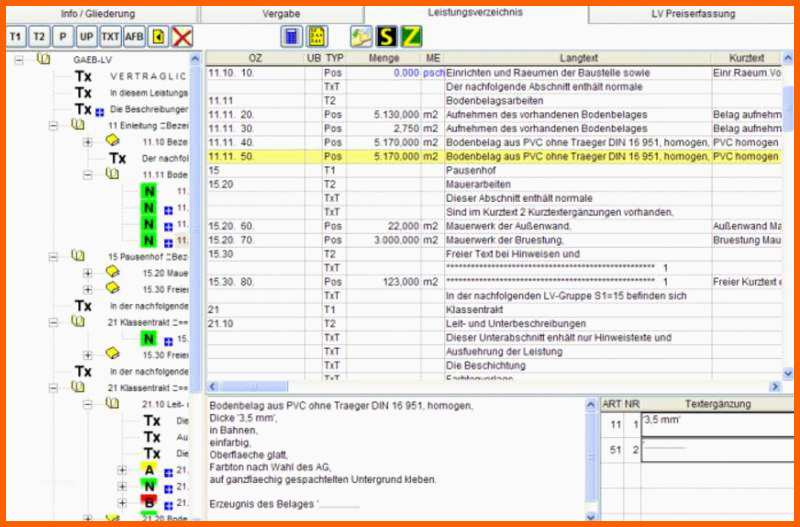Click the TYP column header
800x527 pixels.
(335, 58)
